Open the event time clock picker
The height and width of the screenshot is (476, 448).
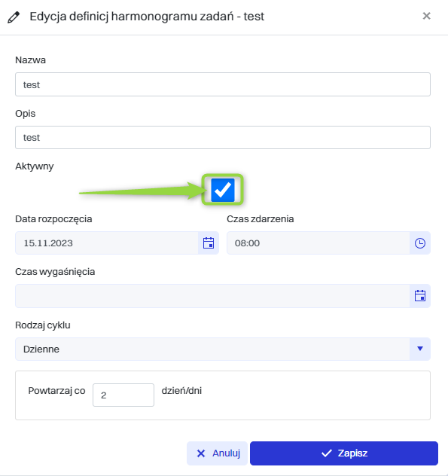click(x=420, y=243)
